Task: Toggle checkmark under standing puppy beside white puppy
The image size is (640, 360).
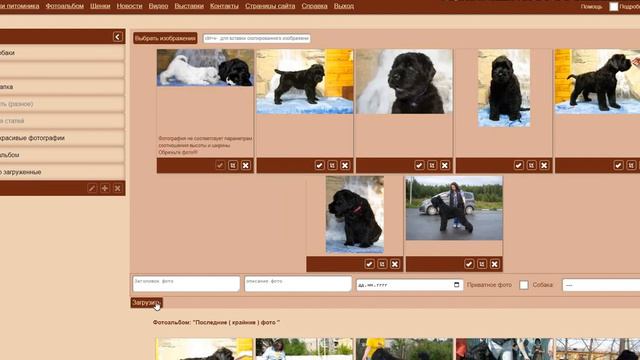Action: click(x=320, y=165)
